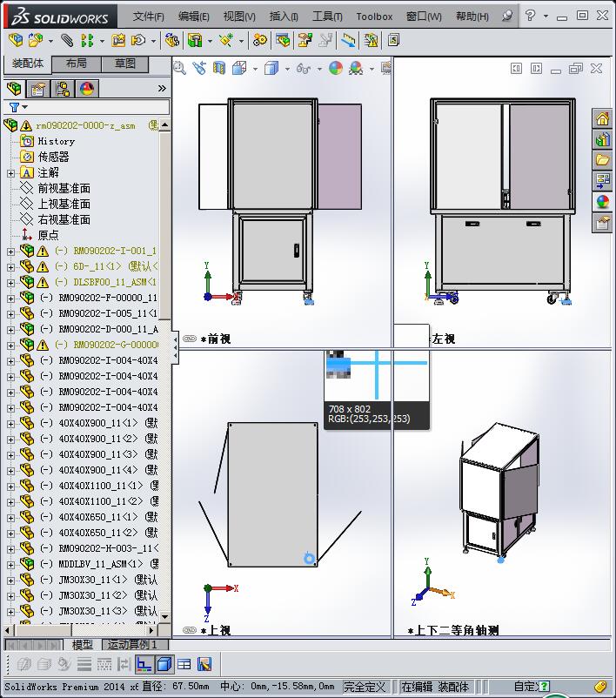Expand the 注解 annotations folder
This screenshot has width=616, height=698.
point(10,173)
